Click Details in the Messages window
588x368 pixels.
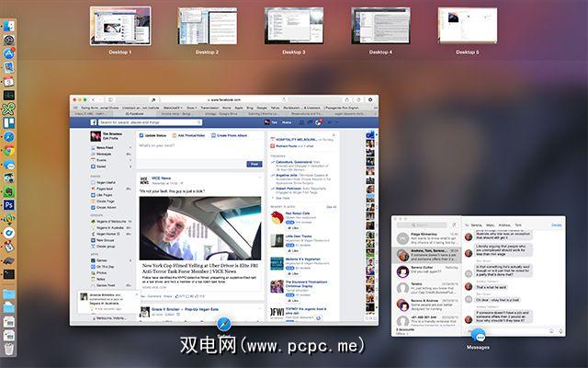pyautogui.click(x=557, y=224)
